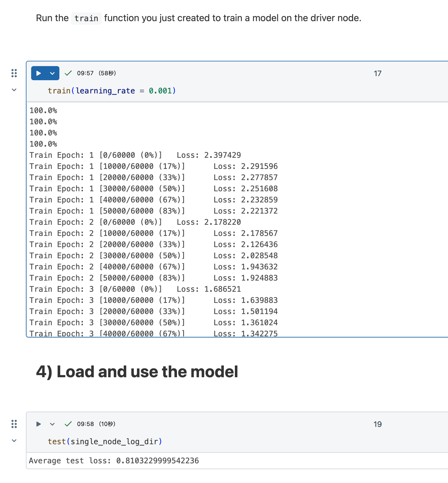
Task: Collapse the test(single_node_log_dir) cell with its chevron
Action: [x=14, y=441]
